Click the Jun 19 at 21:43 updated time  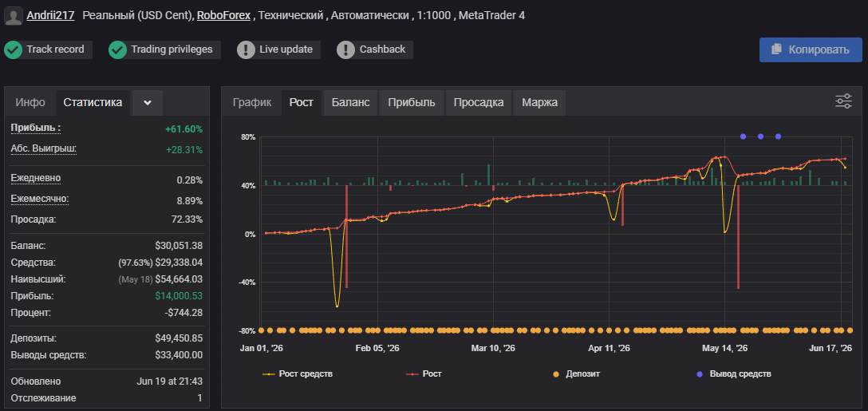[169, 381]
